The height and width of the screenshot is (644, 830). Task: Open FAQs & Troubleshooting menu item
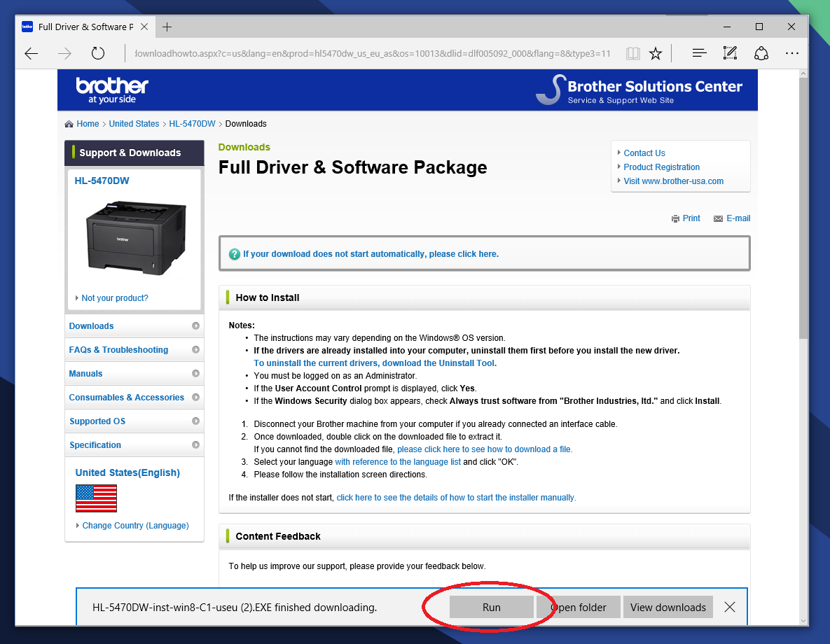[x=134, y=350]
